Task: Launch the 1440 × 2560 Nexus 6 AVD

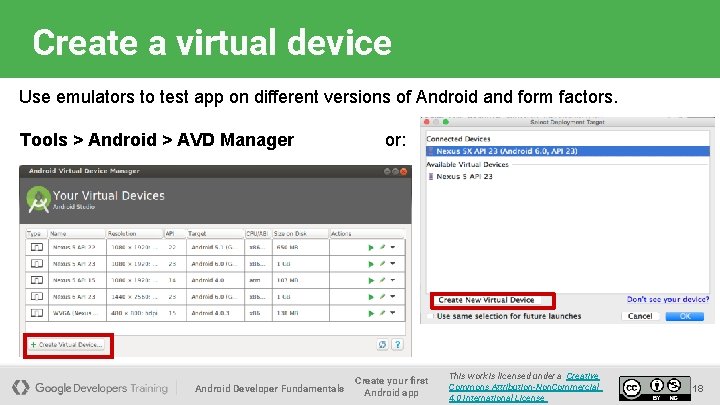Action: 371,297
